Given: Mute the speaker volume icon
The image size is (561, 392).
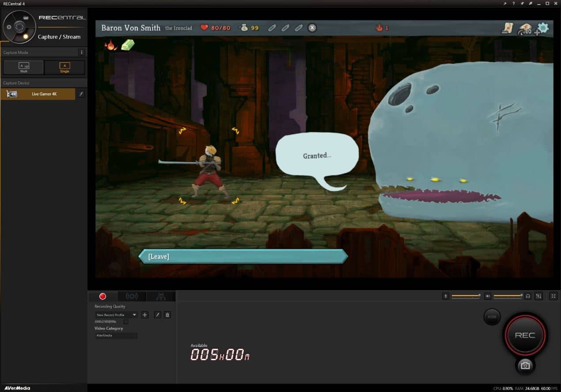Looking at the screenshot, I should pos(488,296).
